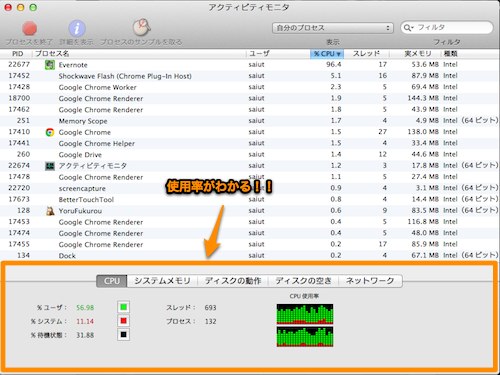Select the Evernote app icon in the list
500x375 pixels.
50,65
